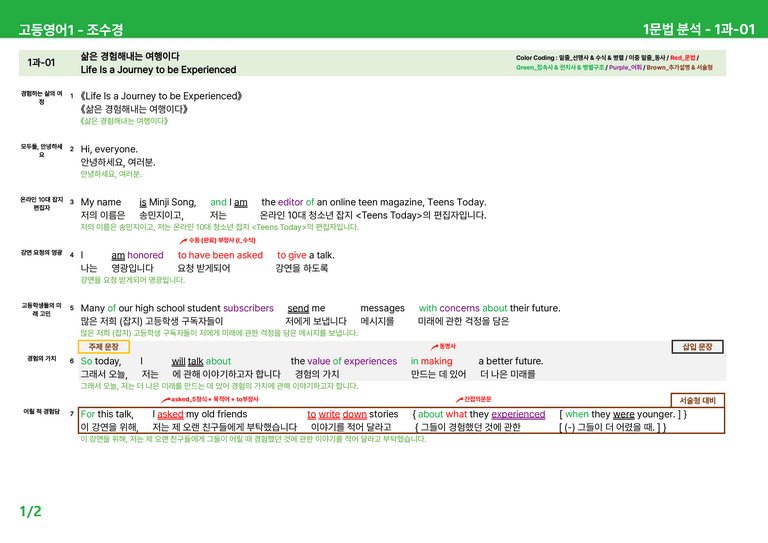Click margin label 경험의 가치
The width and height of the screenshot is (768, 543).
click(x=42, y=358)
